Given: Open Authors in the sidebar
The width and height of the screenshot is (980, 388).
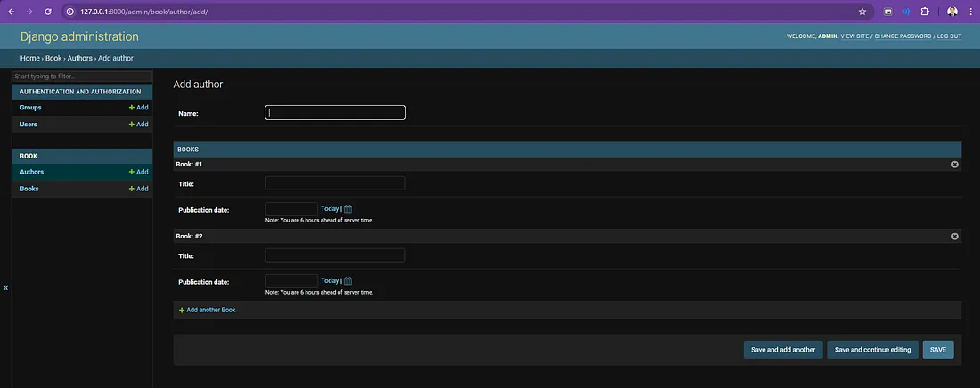Looking at the screenshot, I should click(x=31, y=172).
